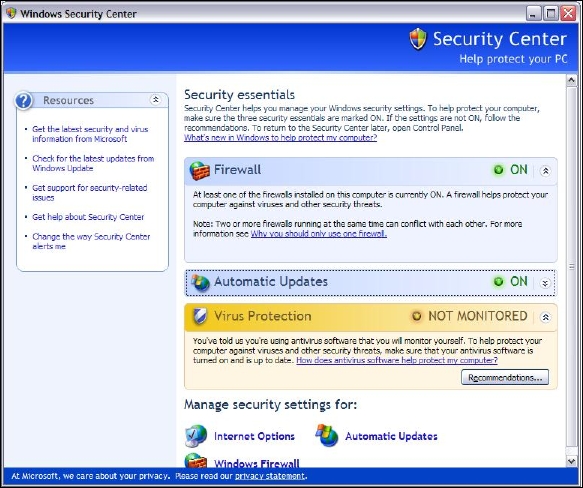Click the Automatic Updates globe icon in essentials
This screenshot has width=583, height=488.
point(200,282)
